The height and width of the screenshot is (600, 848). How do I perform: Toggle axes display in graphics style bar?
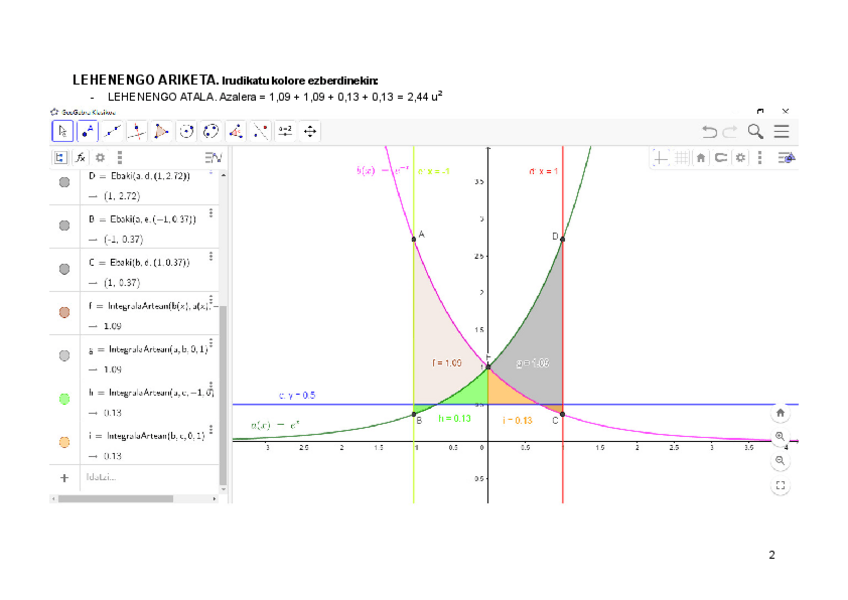click(x=661, y=157)
